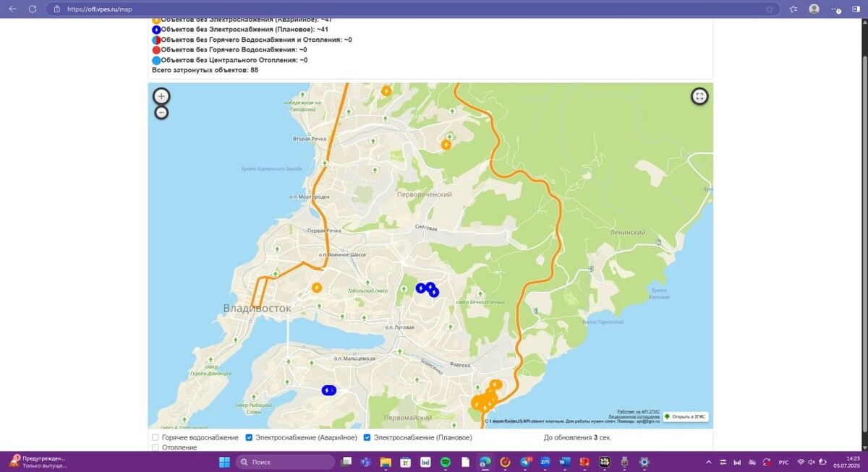The width and height of the screenshot is (868, 472).
Task: Select the leftmost blue marker in the Тобольский cluster
Action: [x=420, y=288]
